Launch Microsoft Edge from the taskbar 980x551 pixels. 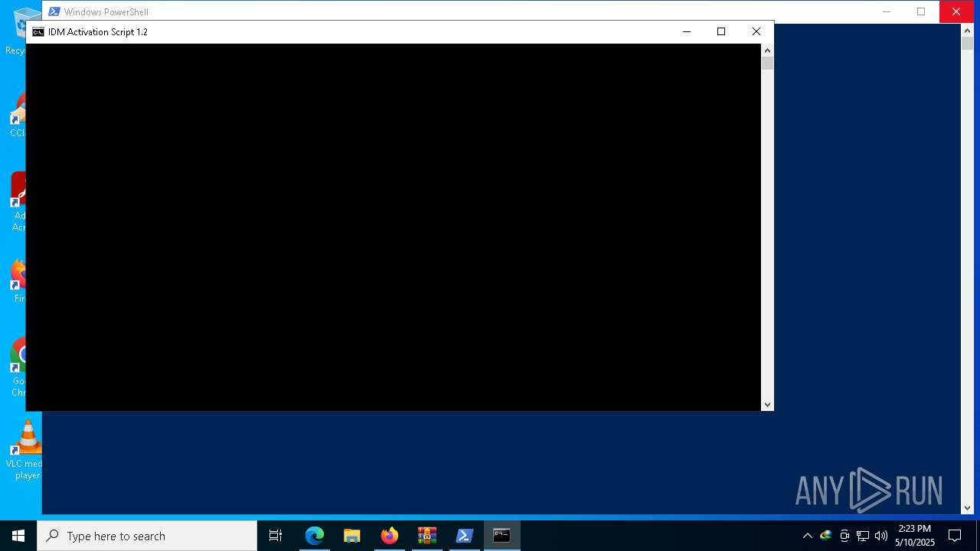pos(315,536)
